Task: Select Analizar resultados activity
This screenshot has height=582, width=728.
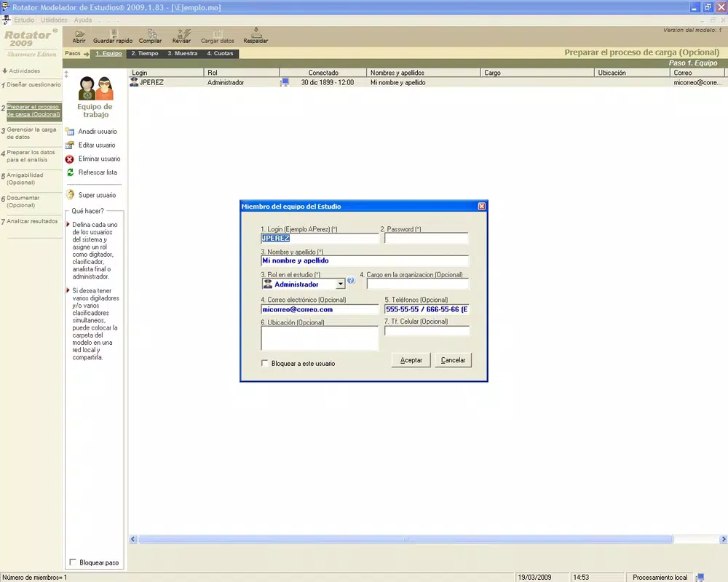Action: (x=32, y=221)
